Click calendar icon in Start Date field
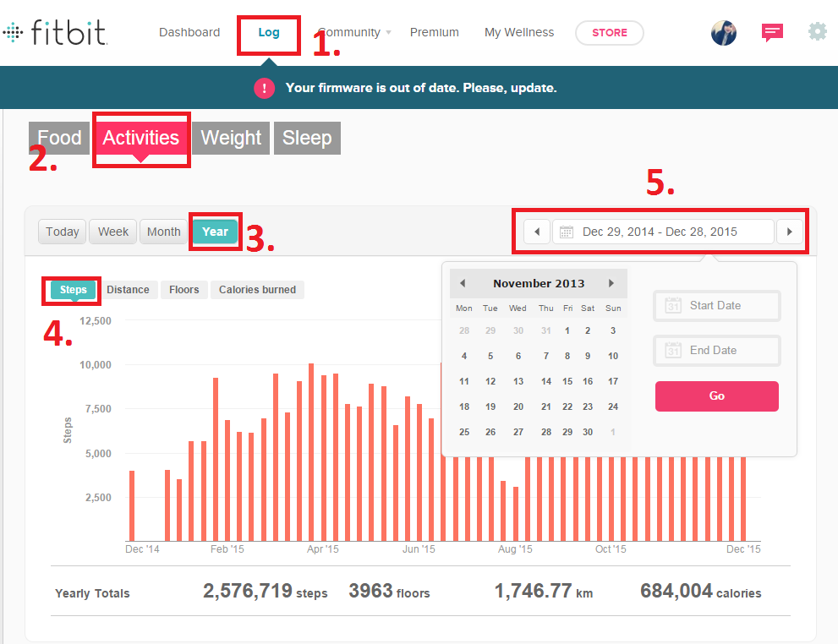 click(673, 306)
